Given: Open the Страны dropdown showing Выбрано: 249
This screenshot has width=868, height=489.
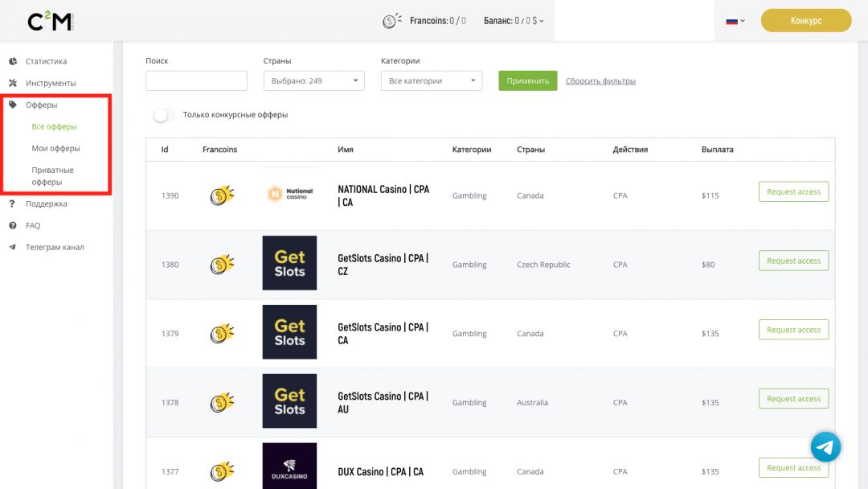Looking at the screenshot, I should 314,81.
